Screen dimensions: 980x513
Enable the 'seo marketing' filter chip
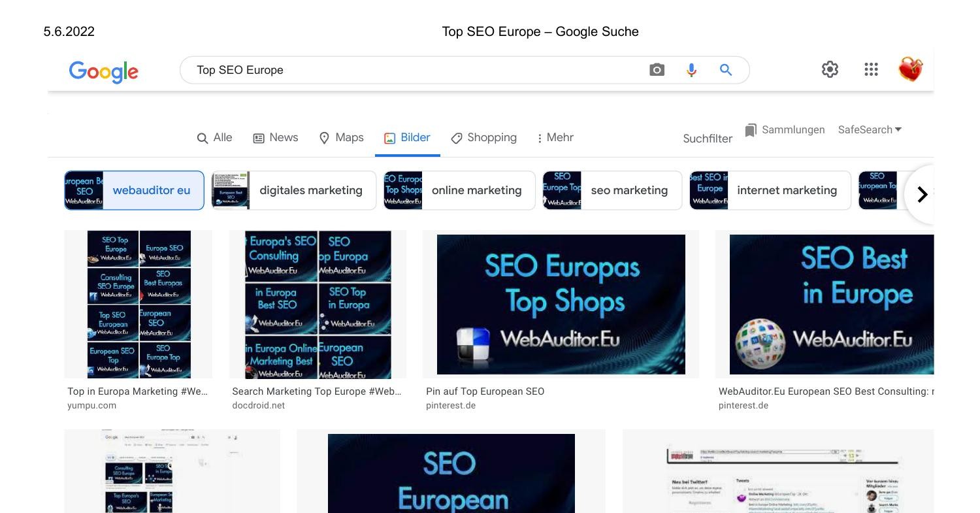tap(629, 190)
